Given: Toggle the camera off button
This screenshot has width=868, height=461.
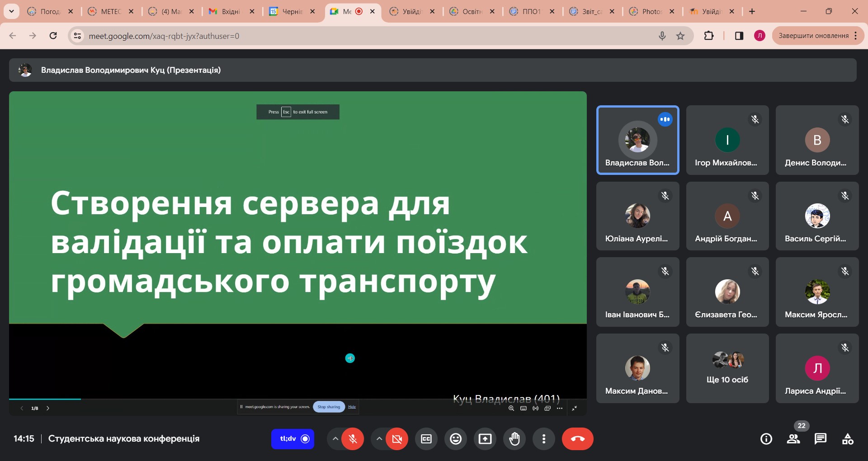Looking at the screenshot, I should tap(397, 439).
